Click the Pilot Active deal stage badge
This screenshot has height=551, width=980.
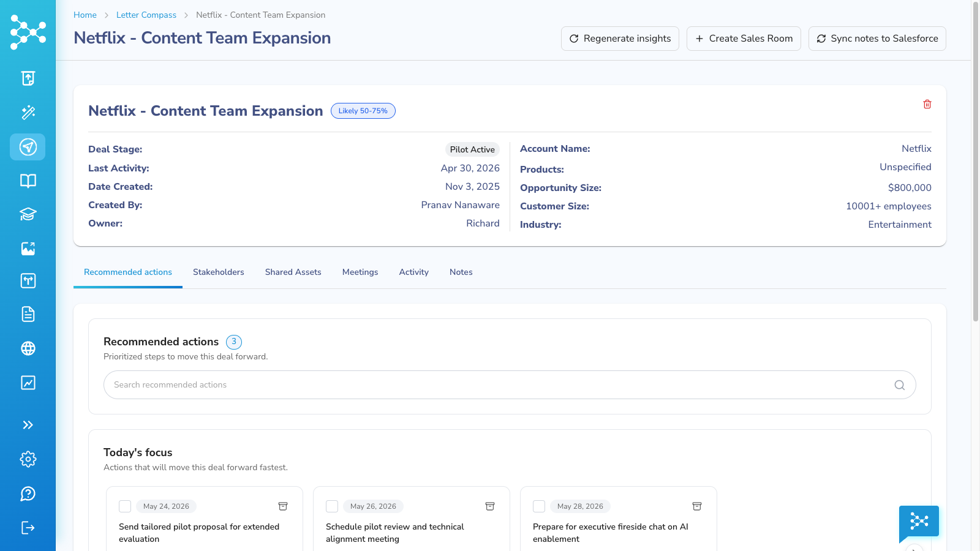(472, 149)
